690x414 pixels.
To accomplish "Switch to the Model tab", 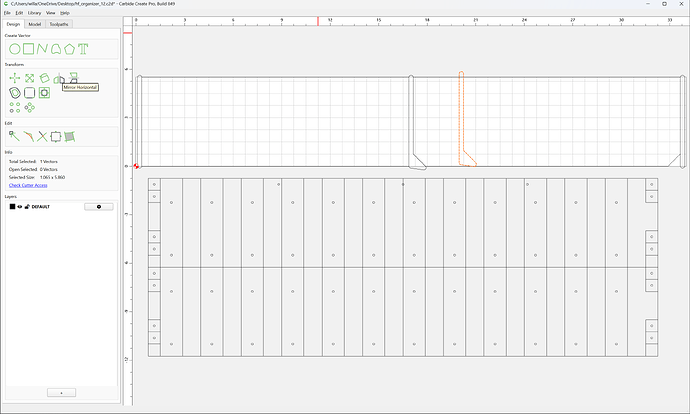I will tap(35, 24).
